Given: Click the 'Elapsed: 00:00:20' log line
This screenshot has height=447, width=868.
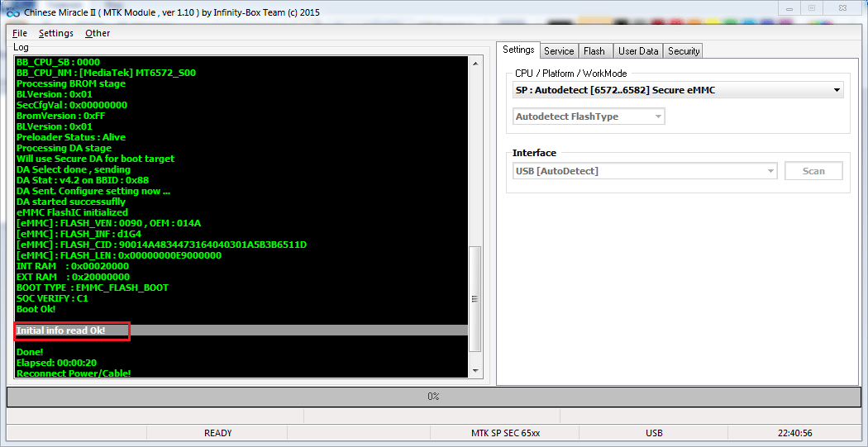Looking at the screenshot, I should click(57, 363).
